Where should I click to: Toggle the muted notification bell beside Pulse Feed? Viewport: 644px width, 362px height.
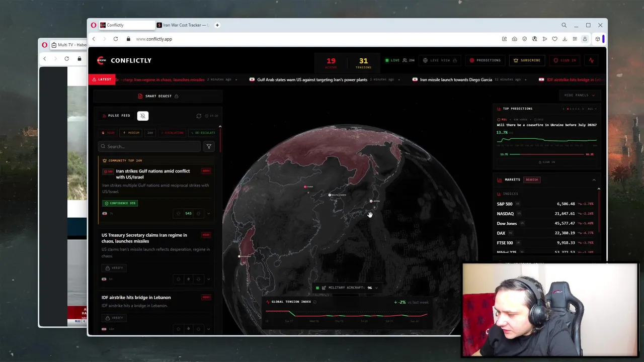[x=143, y=116]
